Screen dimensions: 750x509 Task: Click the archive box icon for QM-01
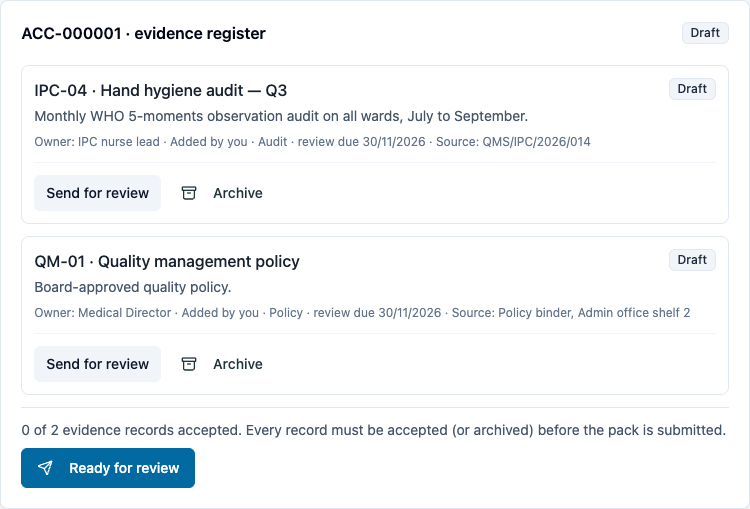189,364
